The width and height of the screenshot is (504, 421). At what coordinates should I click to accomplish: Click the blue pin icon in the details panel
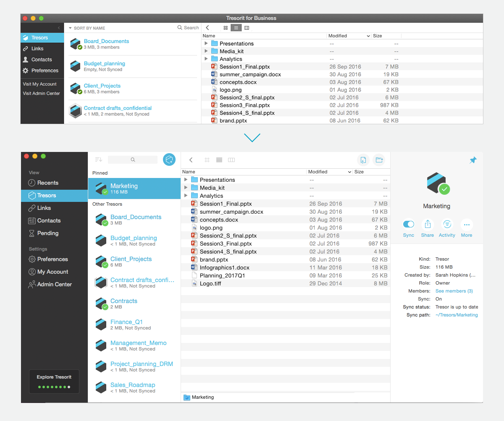(x=473, y=160)
